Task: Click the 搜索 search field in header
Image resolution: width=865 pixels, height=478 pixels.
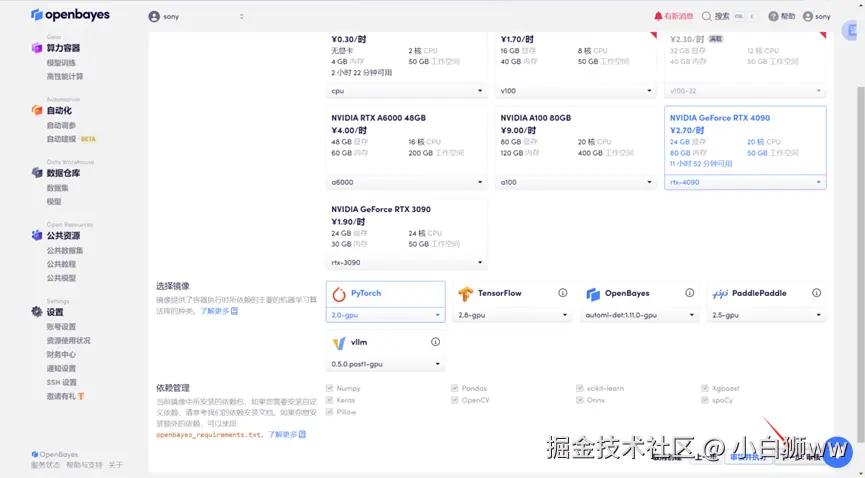Action: (729, 16)
